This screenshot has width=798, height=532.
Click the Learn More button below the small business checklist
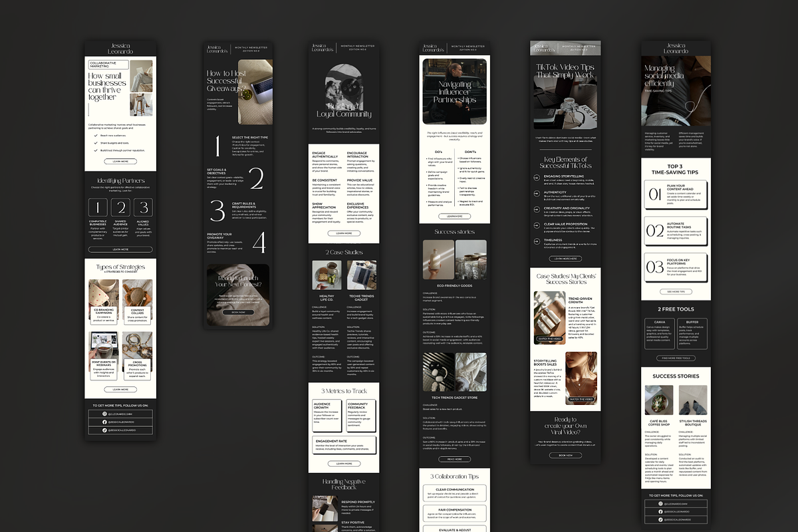coord(120,161)
